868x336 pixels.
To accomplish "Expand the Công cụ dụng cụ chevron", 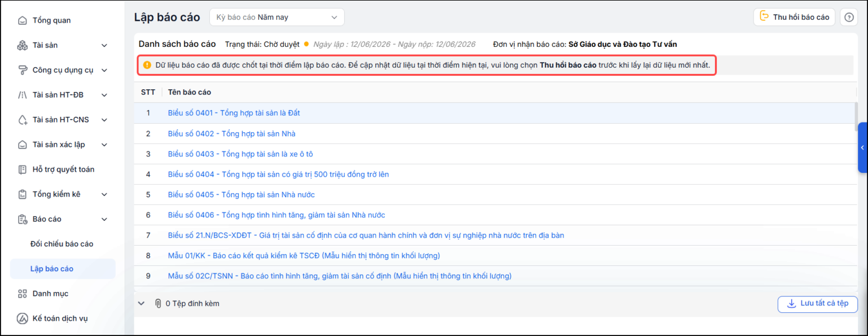I will 104,70.
